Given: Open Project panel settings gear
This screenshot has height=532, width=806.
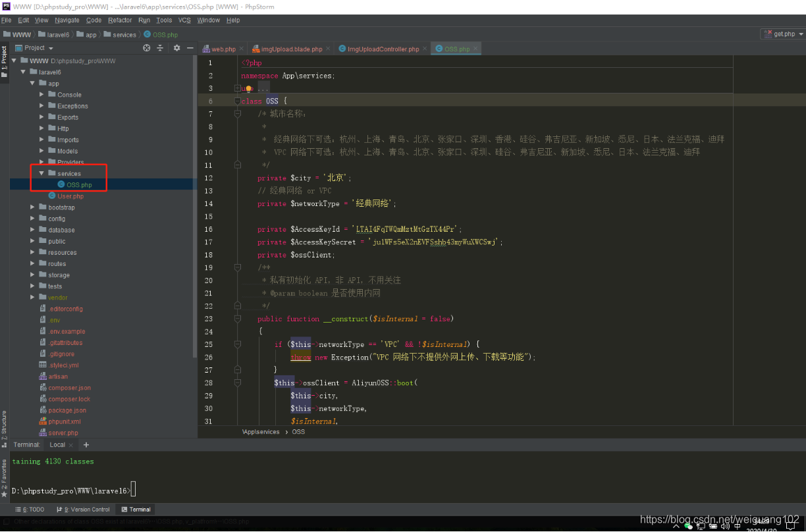Looking at the screenshot, I should tap(176, 48).
